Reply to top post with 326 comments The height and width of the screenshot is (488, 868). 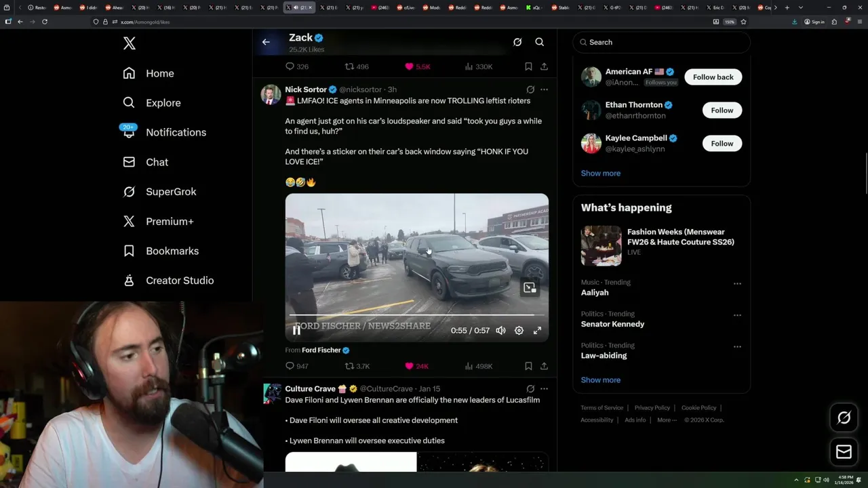click(297, 66)
